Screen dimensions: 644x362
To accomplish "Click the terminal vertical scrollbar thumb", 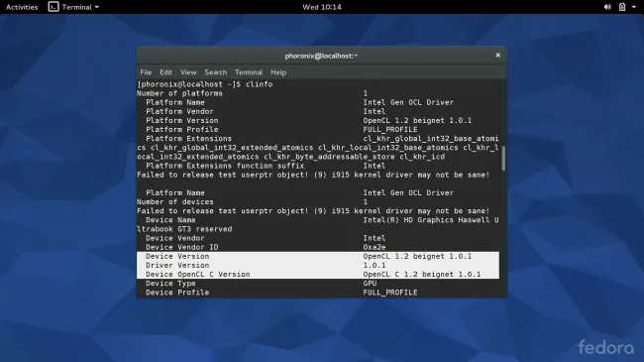I will click(x=503, y=158).
